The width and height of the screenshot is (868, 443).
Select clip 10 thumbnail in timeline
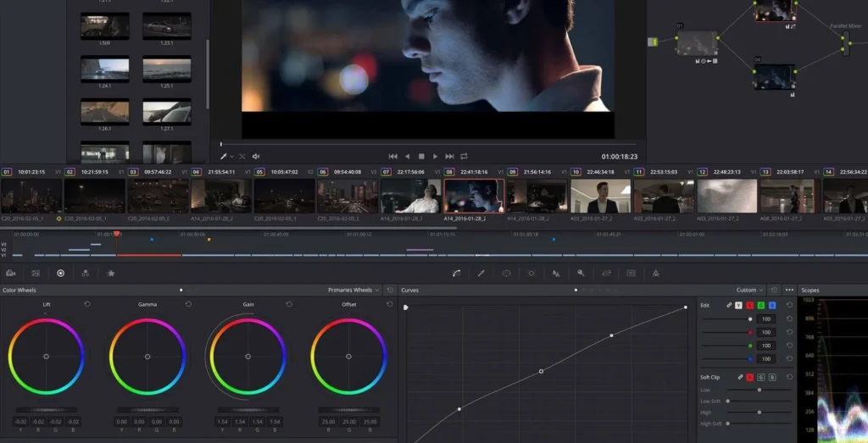tap(601, 196)
